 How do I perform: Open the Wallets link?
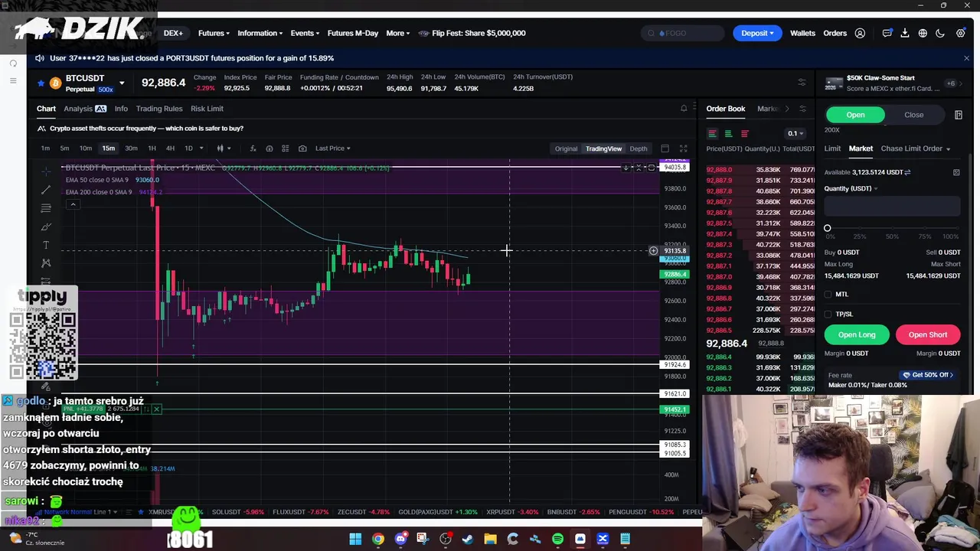coord(802,33)
